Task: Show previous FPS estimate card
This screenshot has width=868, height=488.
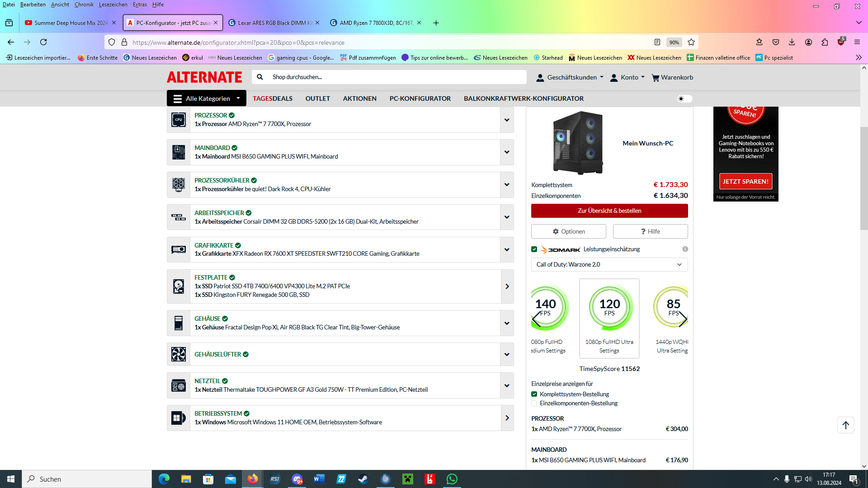Action: (x=537, y=319)
